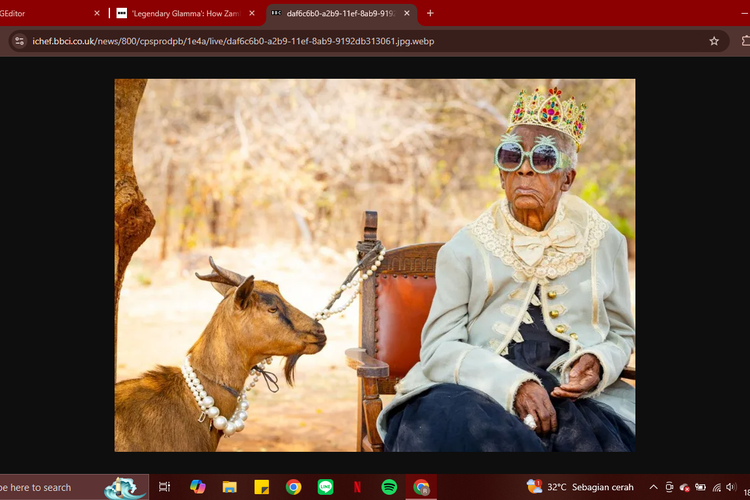The width and height of the screenshot is (750, 500).
Task: Open the site information icon in address bar
Action: 18,41
